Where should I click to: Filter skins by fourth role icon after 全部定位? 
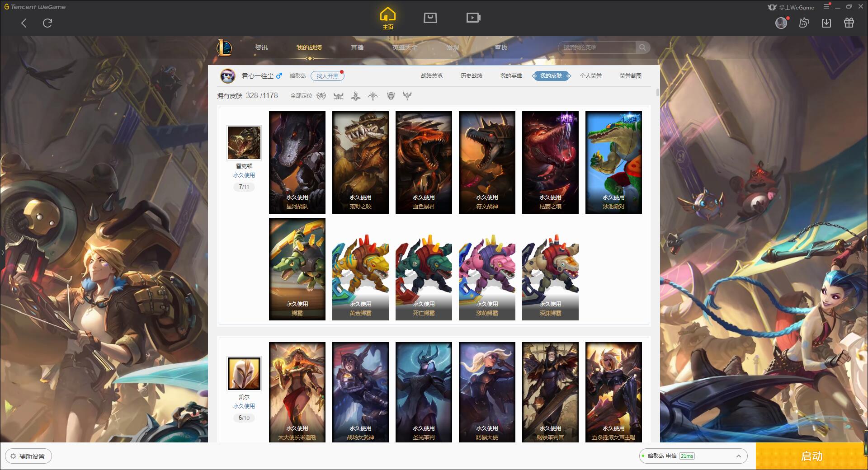point(373,96)
